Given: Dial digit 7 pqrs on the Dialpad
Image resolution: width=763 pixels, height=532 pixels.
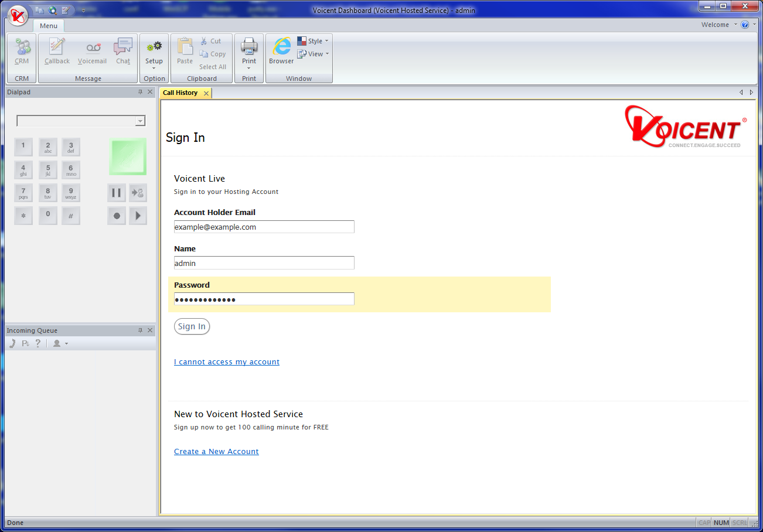Looking at the screenshot, I should [x=23, y=193].
